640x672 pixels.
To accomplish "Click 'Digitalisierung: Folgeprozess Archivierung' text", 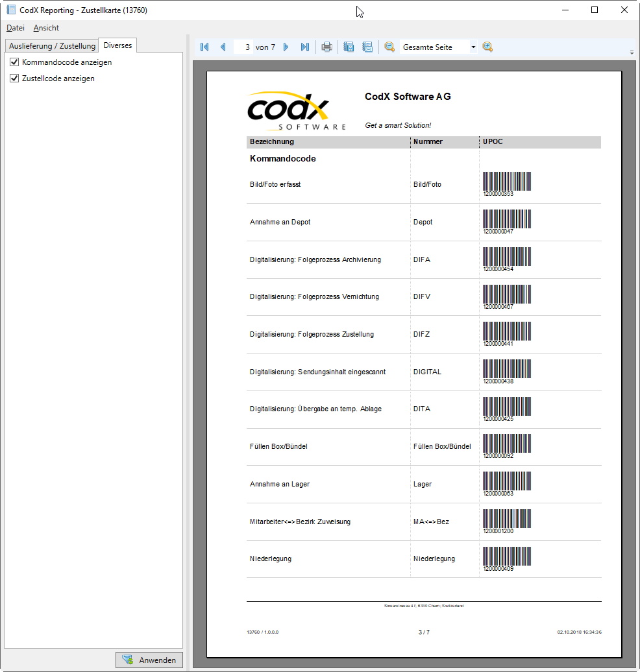I will point(315,259).
